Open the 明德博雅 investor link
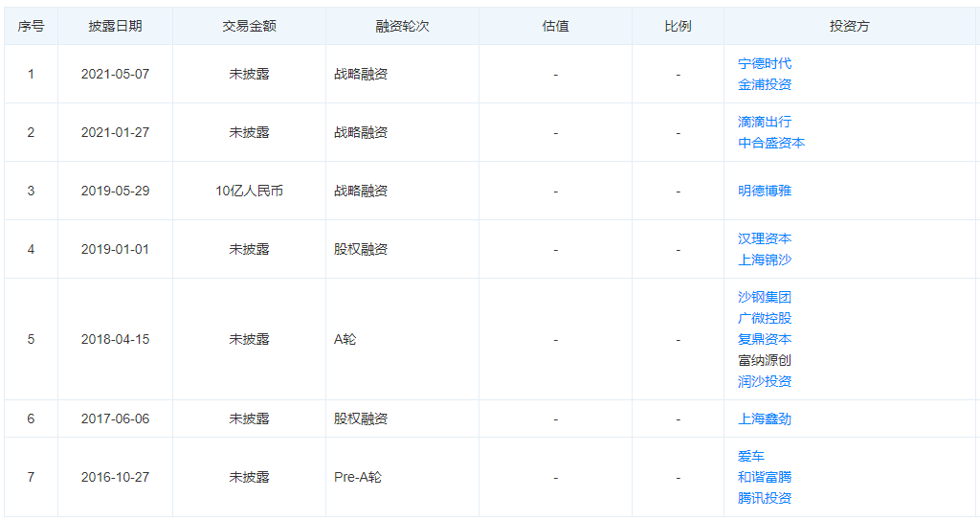 [x=765, y=191]
